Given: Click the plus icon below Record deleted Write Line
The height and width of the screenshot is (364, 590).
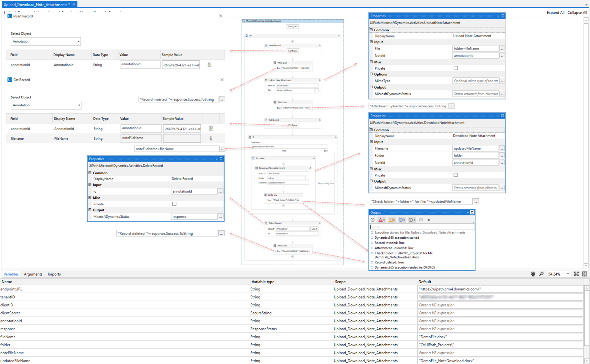Looking at the screenshot, I should (x=293, y=257).
